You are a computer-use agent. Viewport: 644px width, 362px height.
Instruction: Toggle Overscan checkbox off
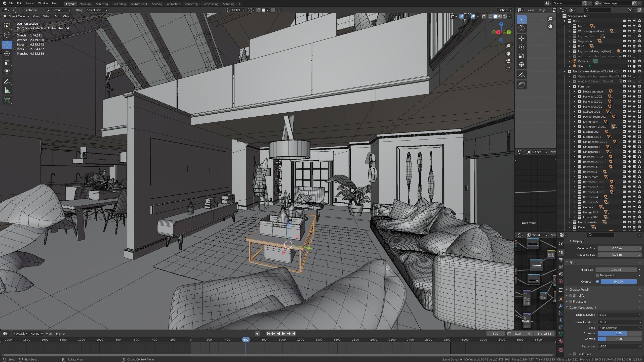tap(597, 282)
